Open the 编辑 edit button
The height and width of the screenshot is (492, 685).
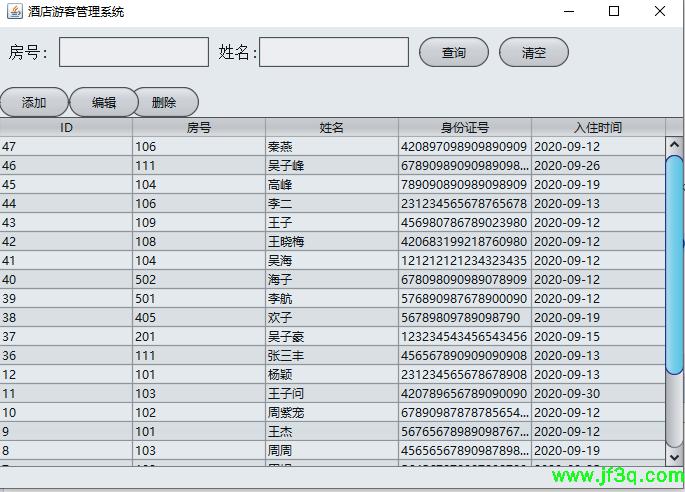pyautogui.click(x=103, y=102)
